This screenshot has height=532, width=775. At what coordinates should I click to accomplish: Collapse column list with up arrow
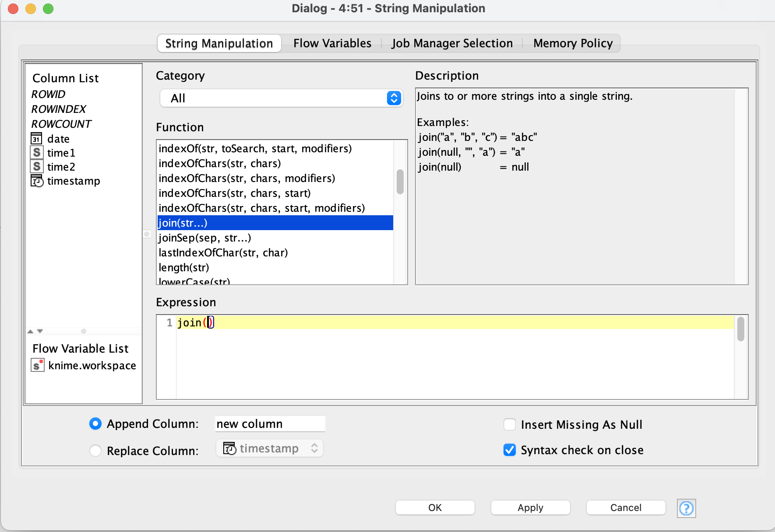click(x=30, y=331)
